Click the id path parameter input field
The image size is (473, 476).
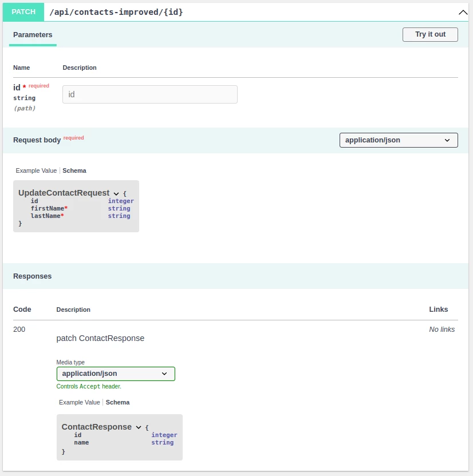(149, 94)
